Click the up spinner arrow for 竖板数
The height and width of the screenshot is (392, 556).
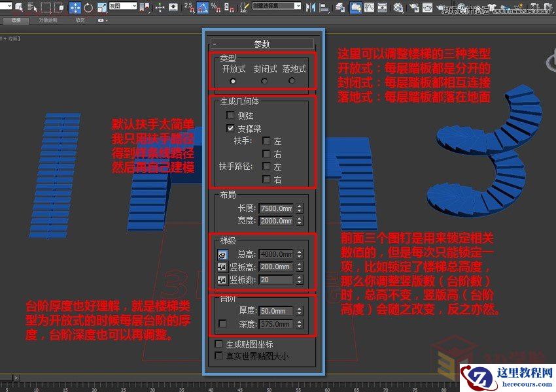[x=299, y=276]
